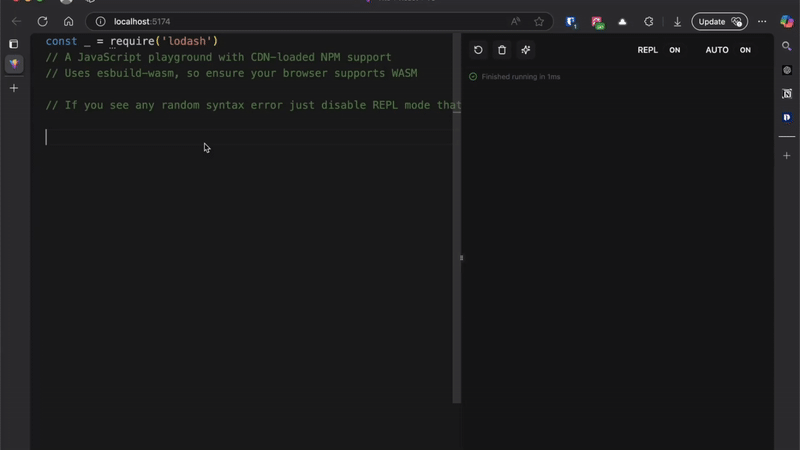The image size is (800, 450).
Task: Open the blue extension with badge 1
Action: [x=571, y=22]
